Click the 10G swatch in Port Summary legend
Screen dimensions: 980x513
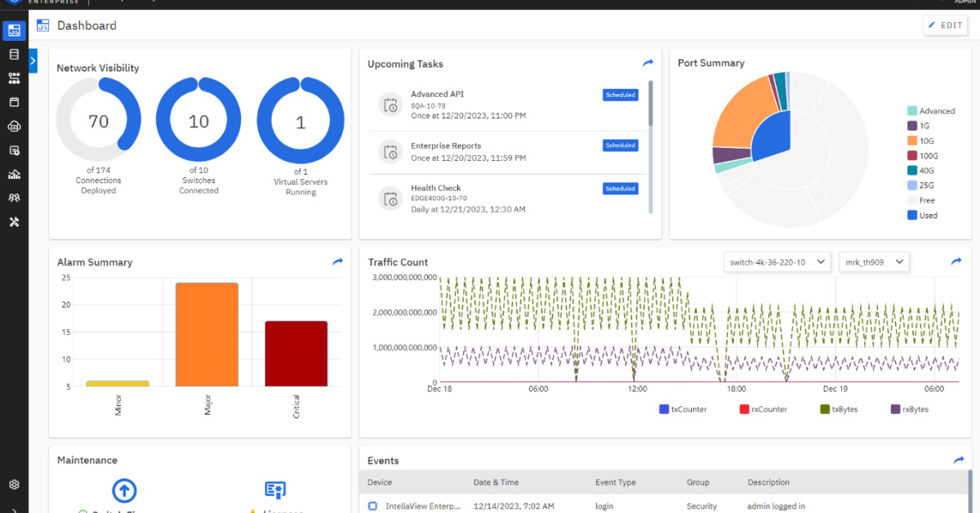pos(912,141)
